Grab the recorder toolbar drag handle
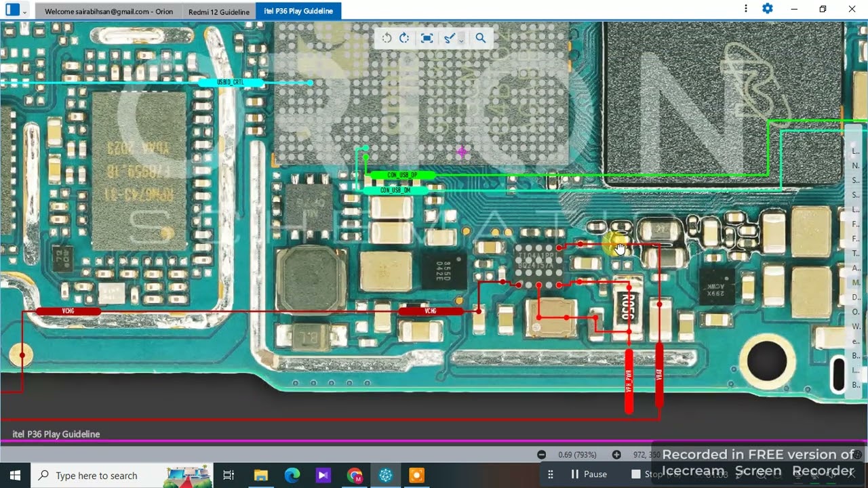Image resolution: width=868 pixels, height=488 pixels. 551,474
